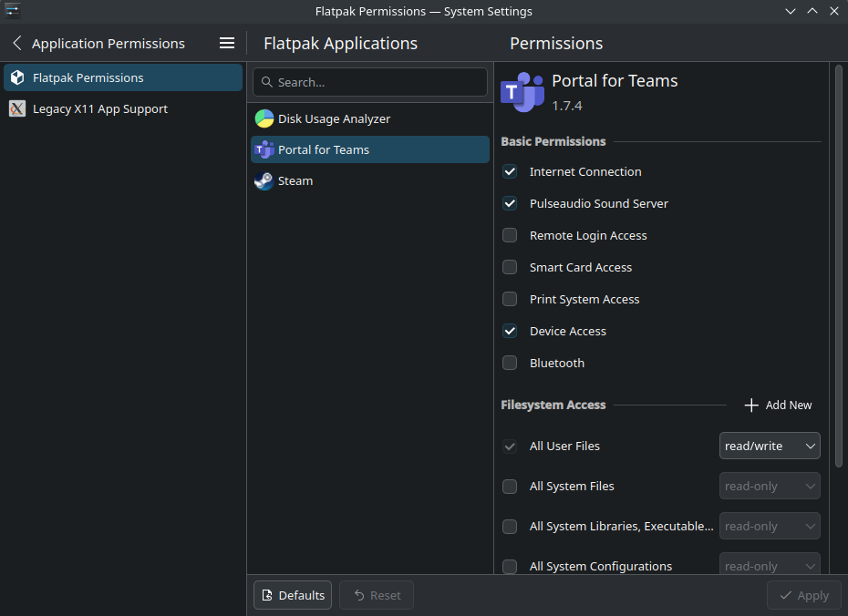
Task: Click the Portal for Teams app icon
Action: click(264, 149)
